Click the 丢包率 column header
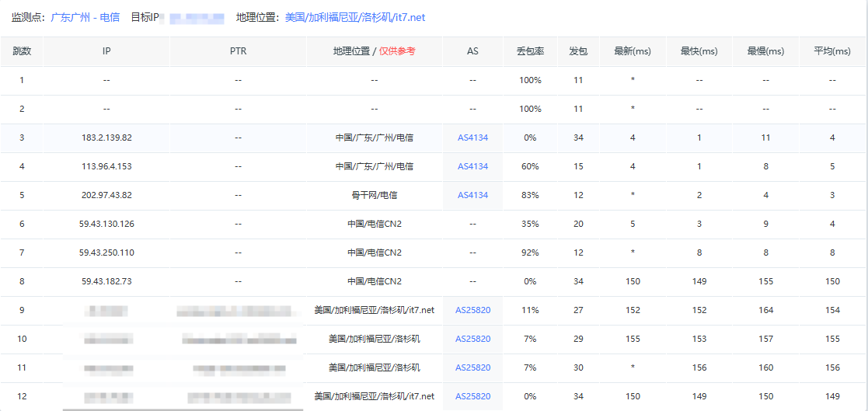868x411 pixels. [x=530, y=51]
